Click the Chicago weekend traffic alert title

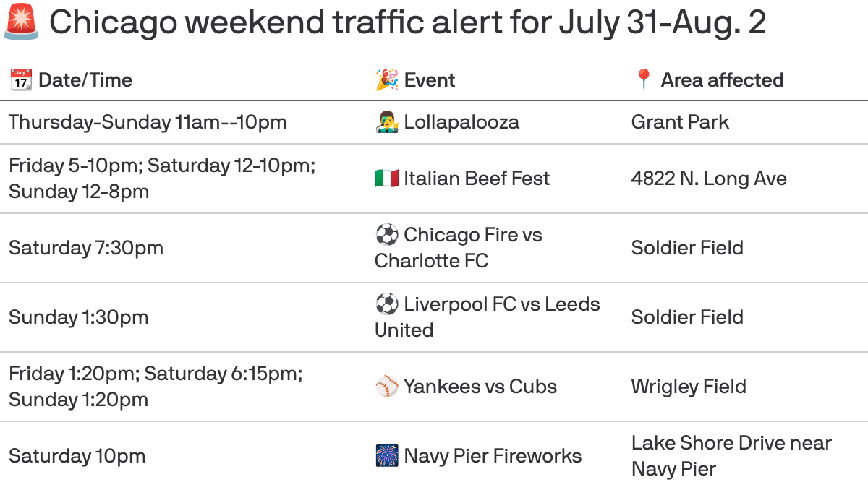(407, 22)
